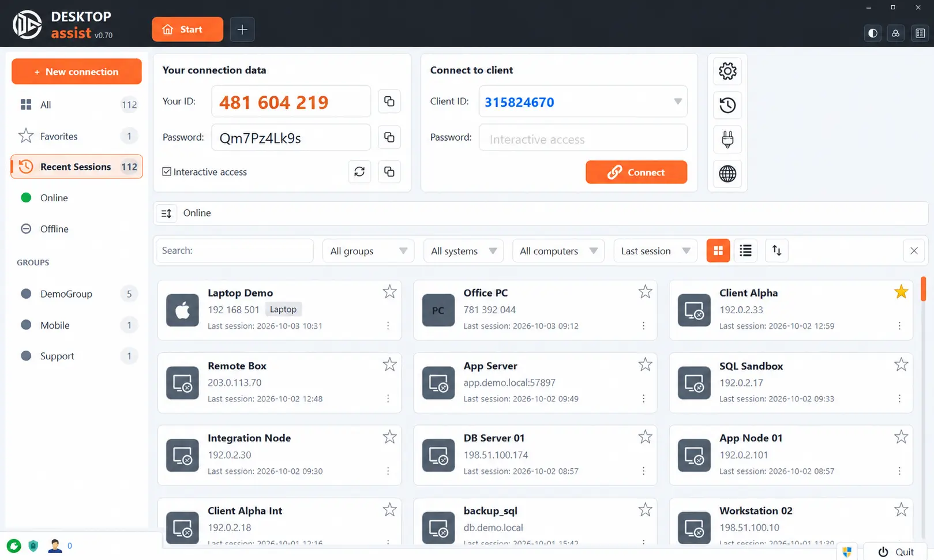
Task: Add a new tab with plus button
Action: point(242,29)
